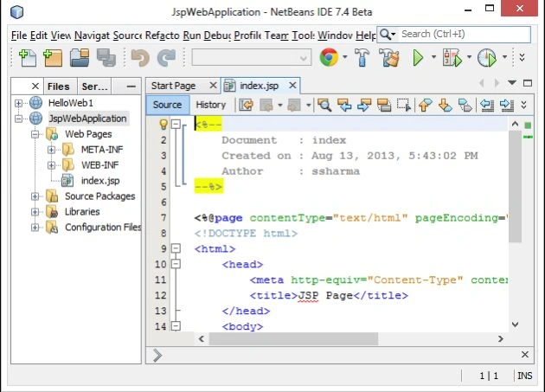Image resolution: width=545 pixels, height=392 pixels.
Task: Open the Files panel tab
Action: pos(59,87)
